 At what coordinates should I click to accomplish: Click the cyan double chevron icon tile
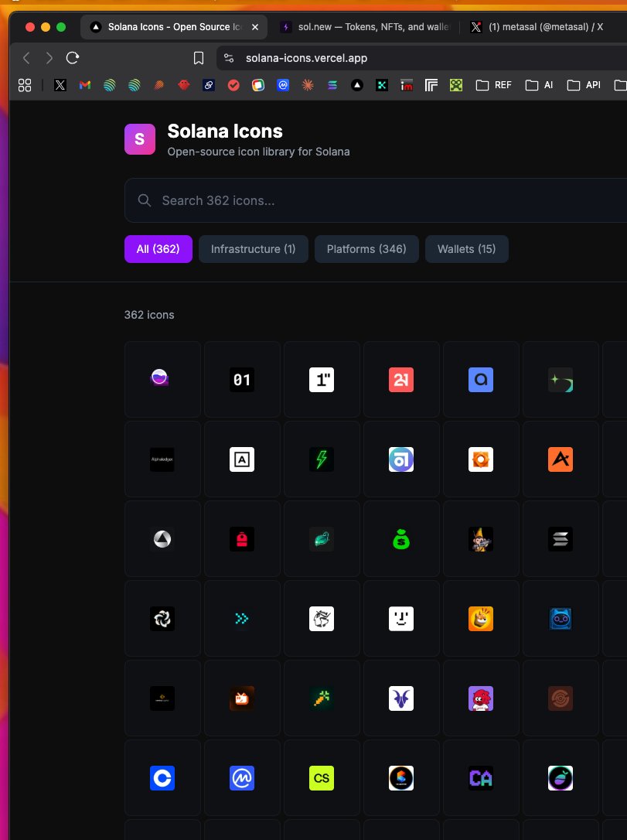pos(242,618)
